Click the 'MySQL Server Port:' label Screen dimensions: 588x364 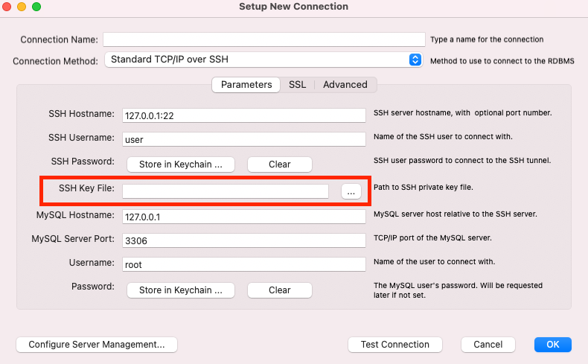(x=73, y=239)
